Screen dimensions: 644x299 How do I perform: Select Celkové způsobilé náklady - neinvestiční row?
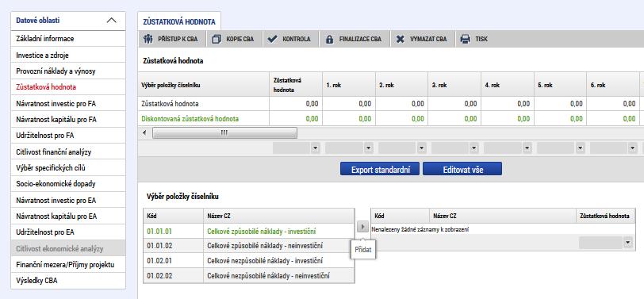pyautogui.click(x=249, y=246)
